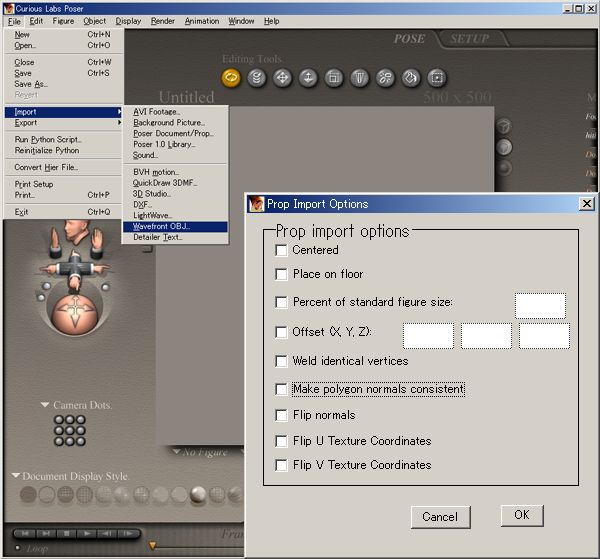Select the Taper editing tool
The height and width of the screenshot is (559, 600).
[x=359, y=78]
